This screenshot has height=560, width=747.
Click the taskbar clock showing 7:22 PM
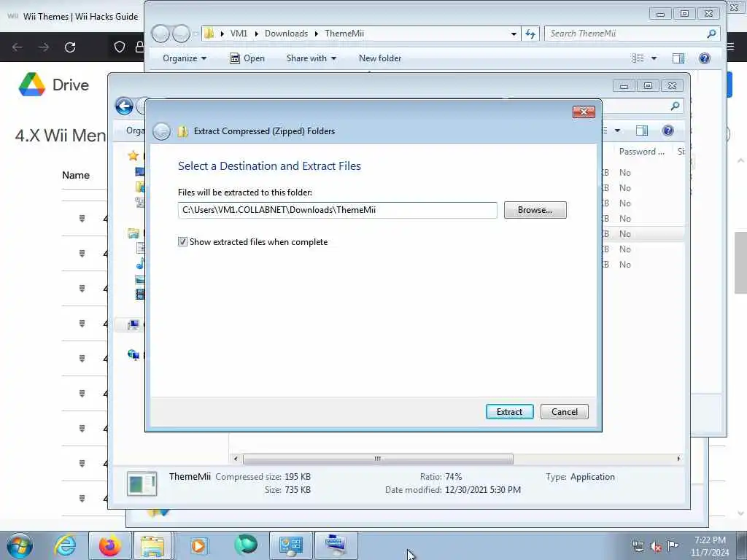click(x=710, y=546)
